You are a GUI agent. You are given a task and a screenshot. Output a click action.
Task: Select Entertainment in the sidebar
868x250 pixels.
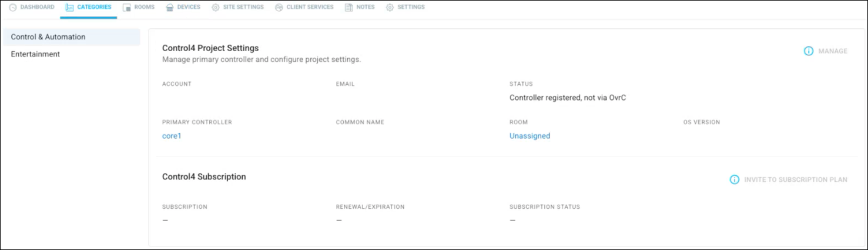point(72,54)
